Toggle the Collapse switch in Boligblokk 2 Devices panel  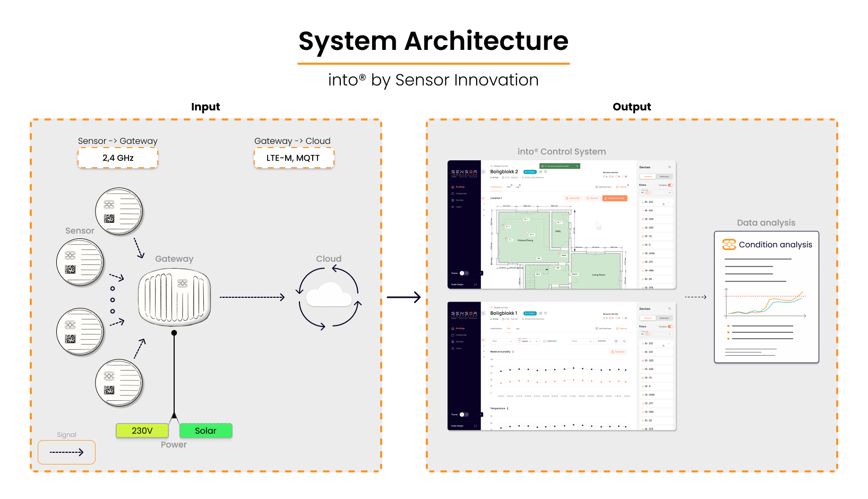click(671, 185)
